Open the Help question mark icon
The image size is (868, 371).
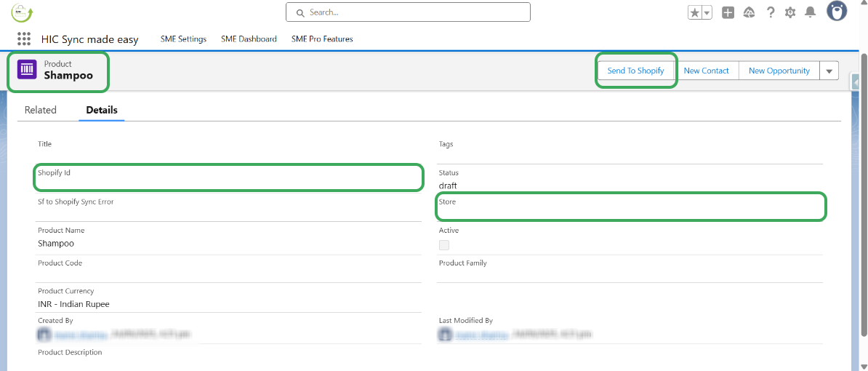click(770, 12)
